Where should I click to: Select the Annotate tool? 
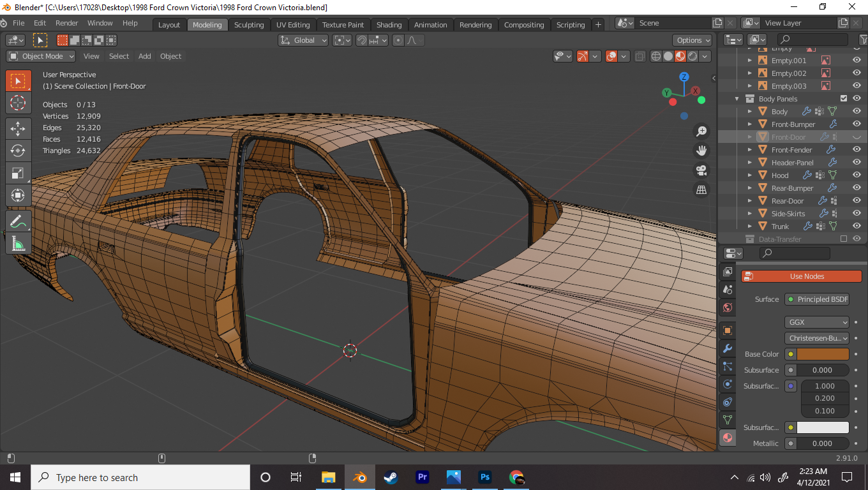coord(19,221)
